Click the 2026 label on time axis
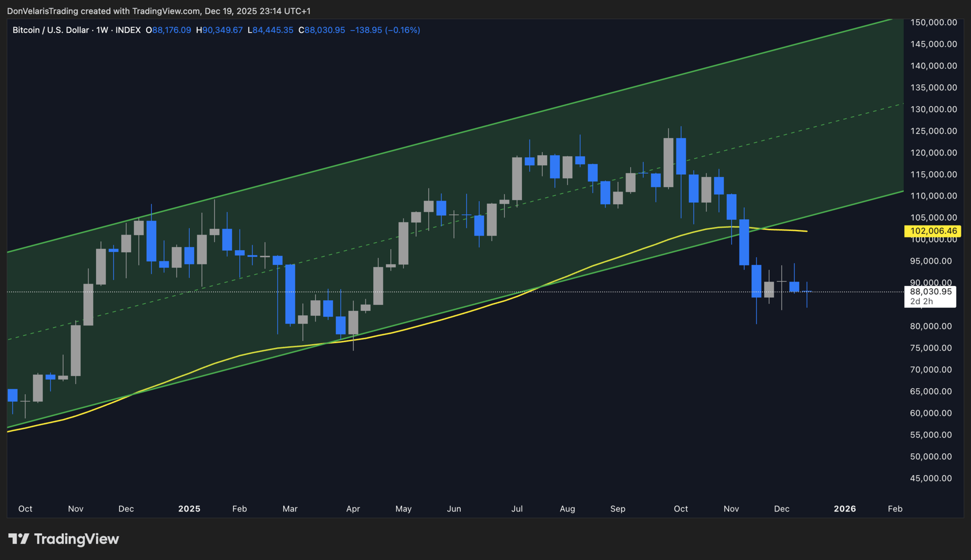 tap(845, 509)
